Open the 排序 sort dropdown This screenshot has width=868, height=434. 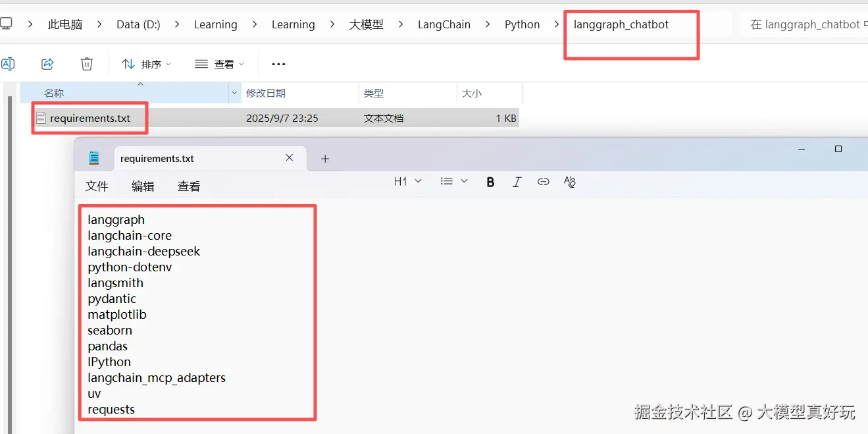(x=147, y=64)
